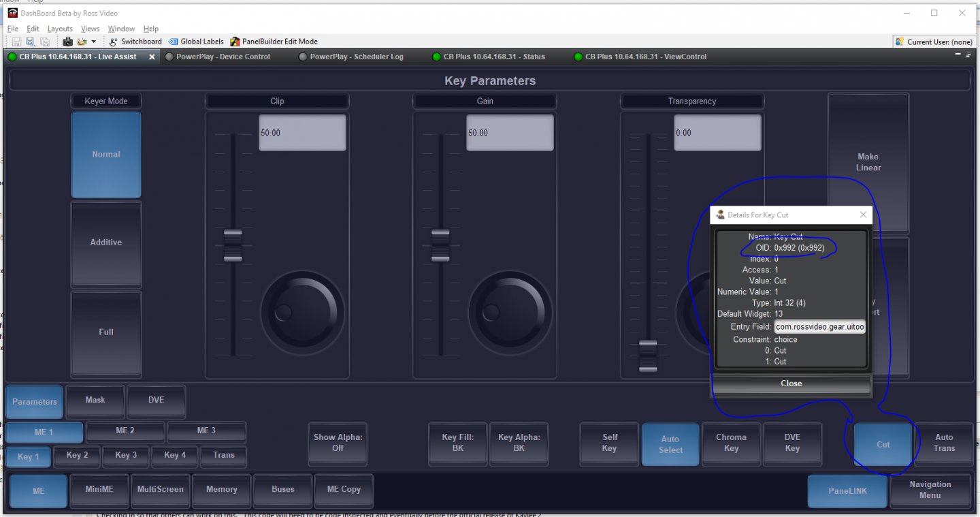Select Key 3
Screen dimensions: 980x517
tap(126, 456)
